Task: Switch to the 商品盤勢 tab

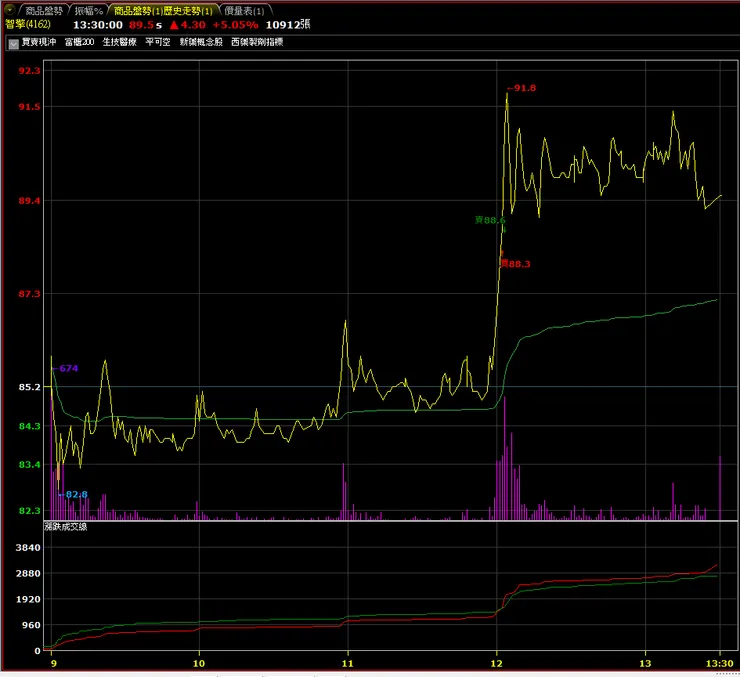Action: pos(43,10)
